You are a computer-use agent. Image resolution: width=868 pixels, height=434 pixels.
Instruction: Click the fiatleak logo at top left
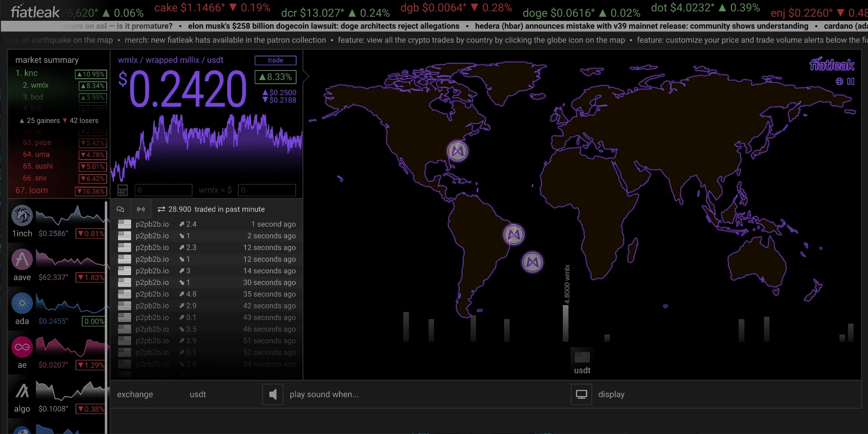35,11
